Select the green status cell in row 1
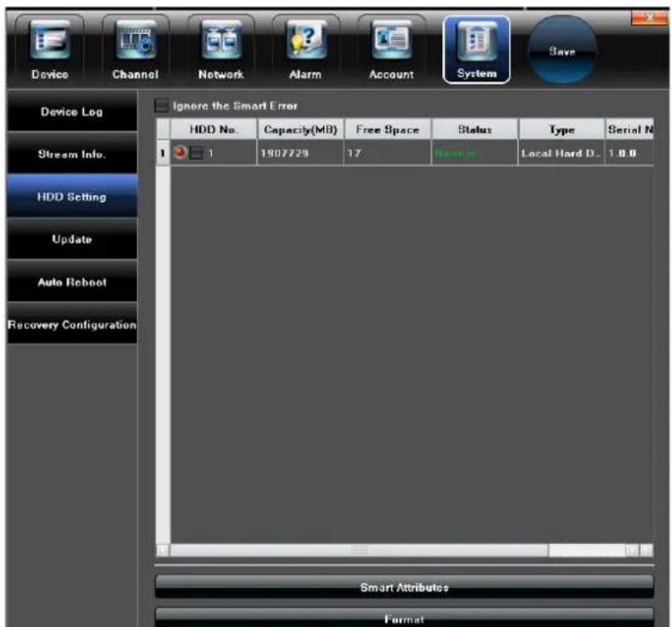Image resolution: width=672 pixels, height=627 pixels. click(x=474, y=153)
